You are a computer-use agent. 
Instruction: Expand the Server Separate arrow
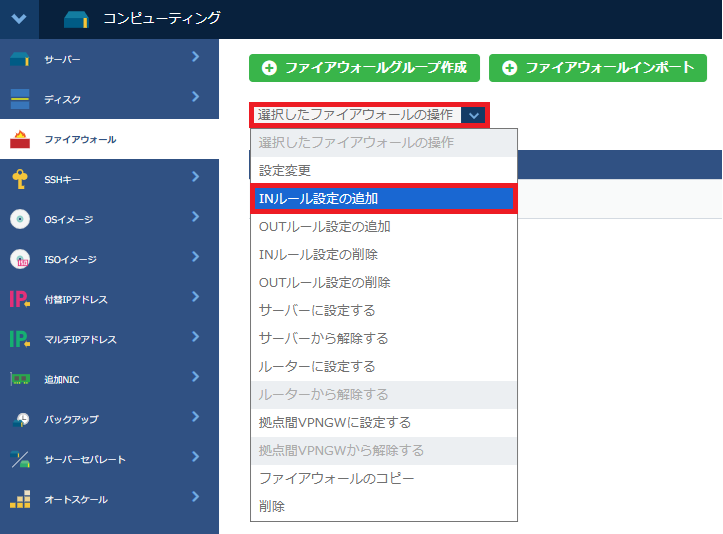tap(196, 457)
